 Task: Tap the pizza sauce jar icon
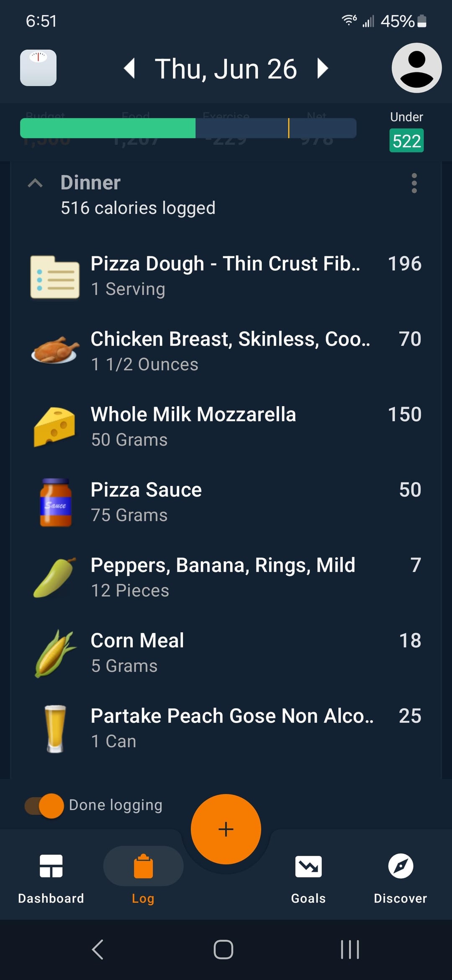tap(56, 502)
